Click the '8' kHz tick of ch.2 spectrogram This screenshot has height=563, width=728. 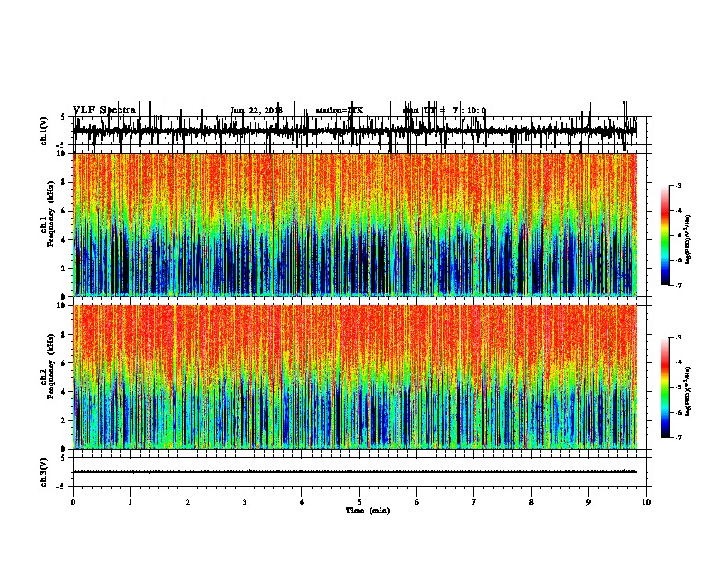click(64, 335)
